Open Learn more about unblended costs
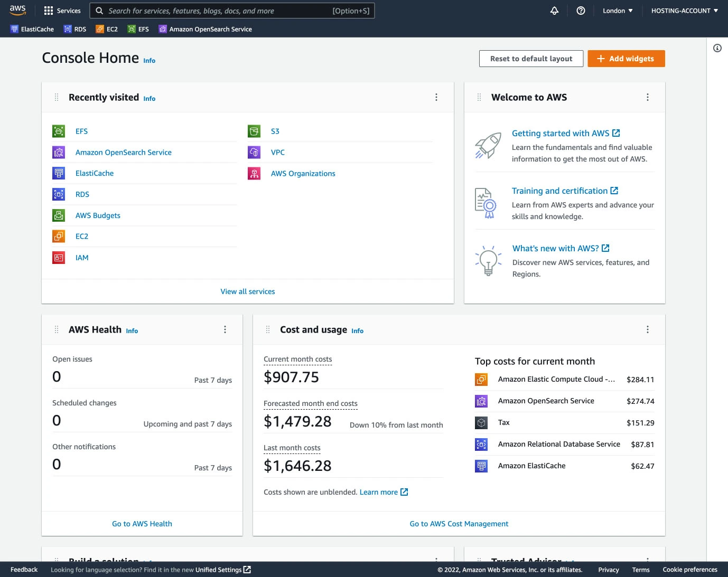Image resolution: width=728 pixels, height=577 pixels. tap(384, 492)
